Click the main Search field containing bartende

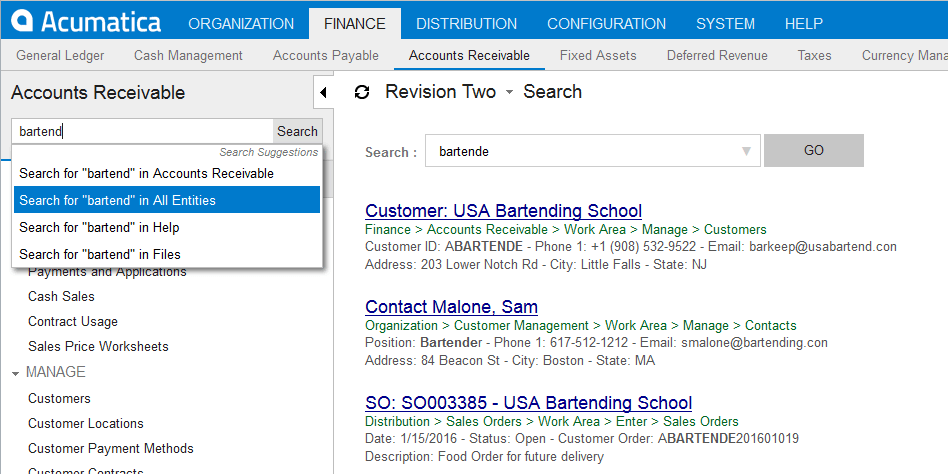click(x=592, y=151)
